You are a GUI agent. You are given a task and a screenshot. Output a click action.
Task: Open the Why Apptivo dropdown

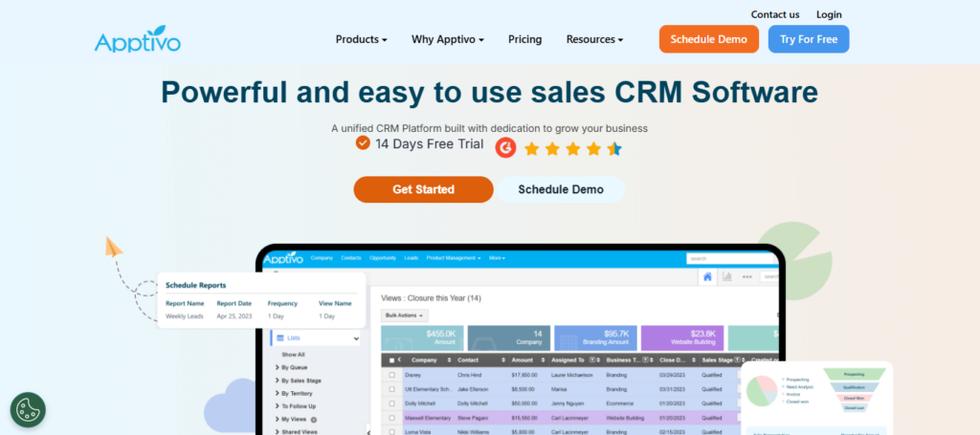448,39
